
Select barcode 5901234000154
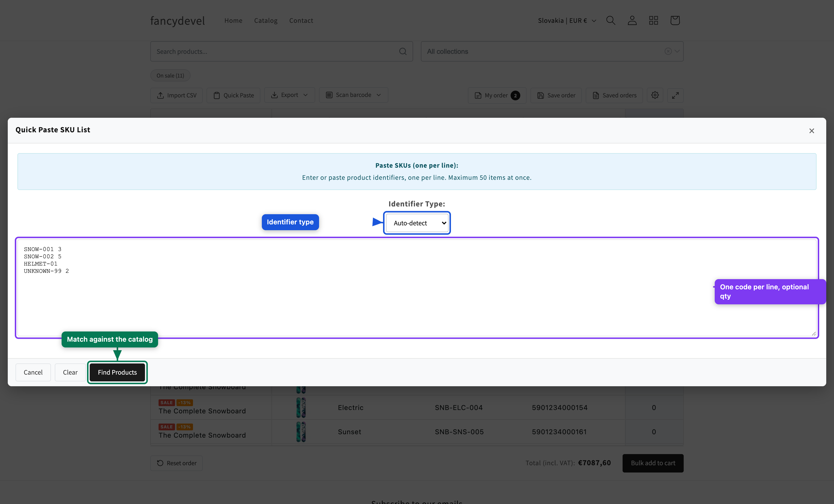click(560, 408)
